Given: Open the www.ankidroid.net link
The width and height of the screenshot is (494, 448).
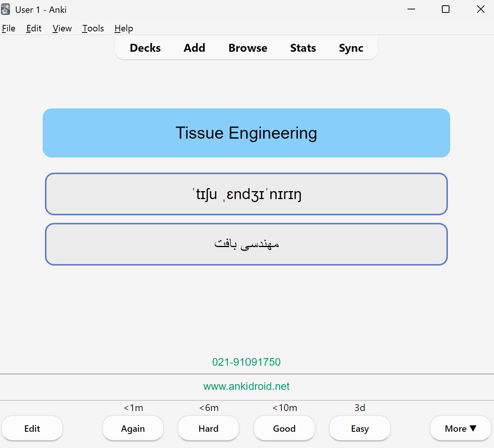Looking at the screenshot, I should [x=246, y=386].
